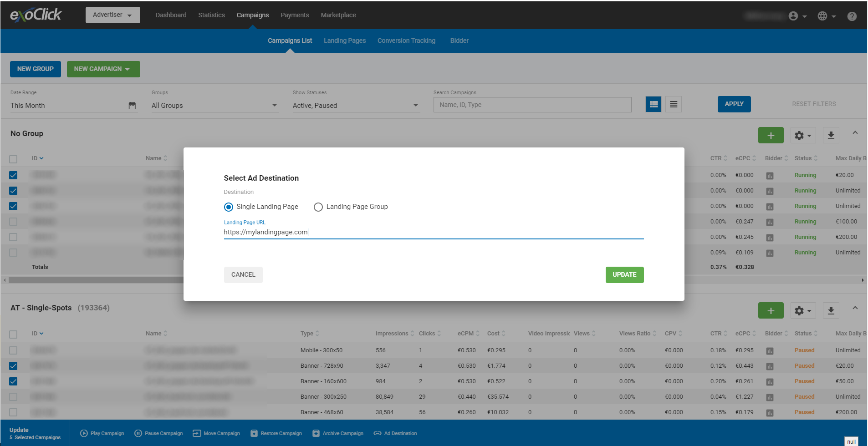This screenshot has width=868, height=446.
Task: Click green plus button in AT - Single-Spots
Action: (771, 310)
